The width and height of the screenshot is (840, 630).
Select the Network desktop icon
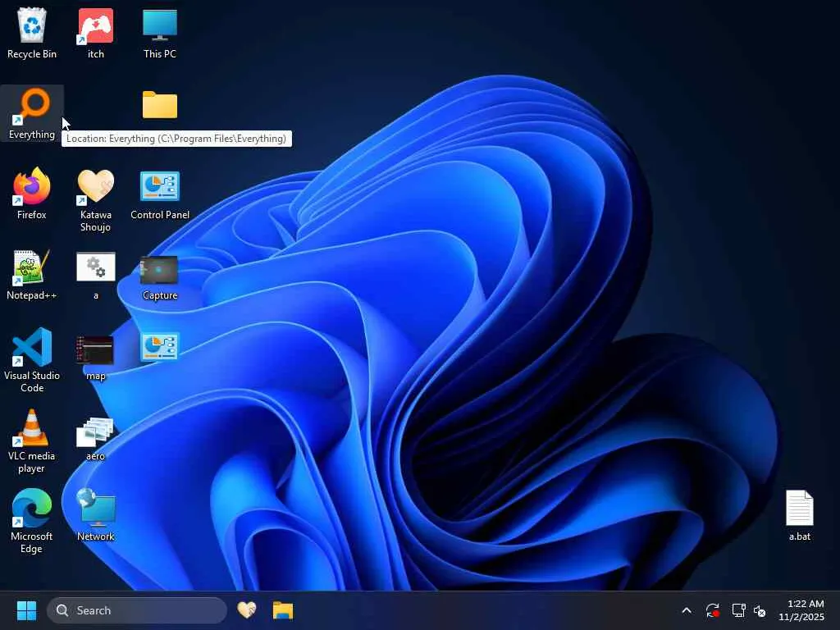tap(95, 515)
